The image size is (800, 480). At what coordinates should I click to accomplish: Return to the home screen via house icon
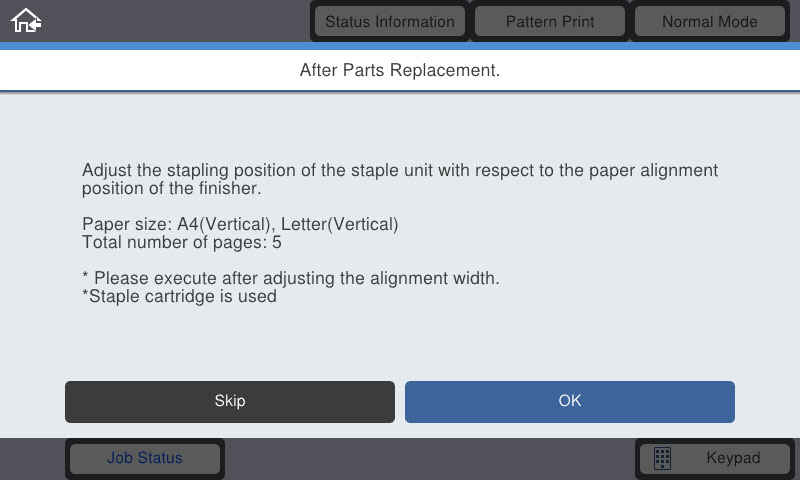pyautogui.click(x=26, y=21)
